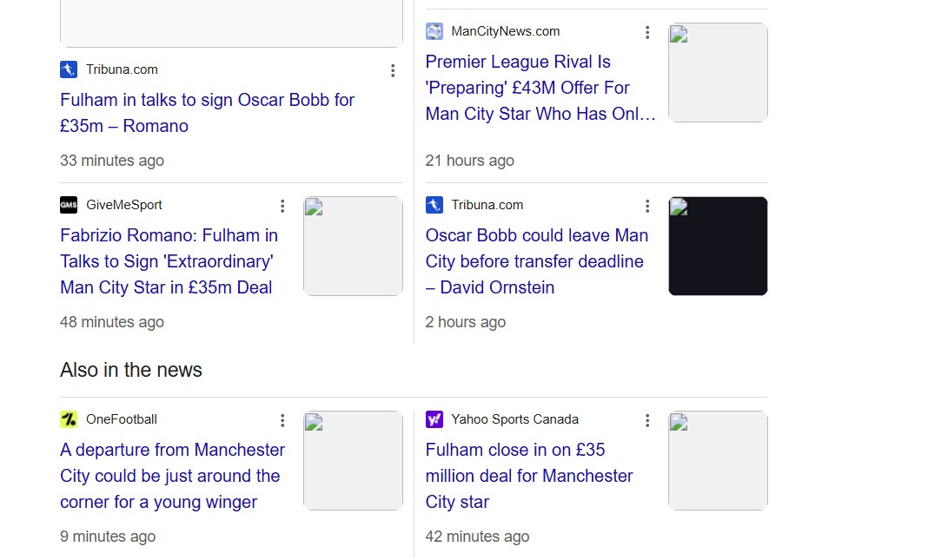Click the Yahoo Sports Canada icon
928x560 pixels.
pyautogui.click(x=434, y=419)
